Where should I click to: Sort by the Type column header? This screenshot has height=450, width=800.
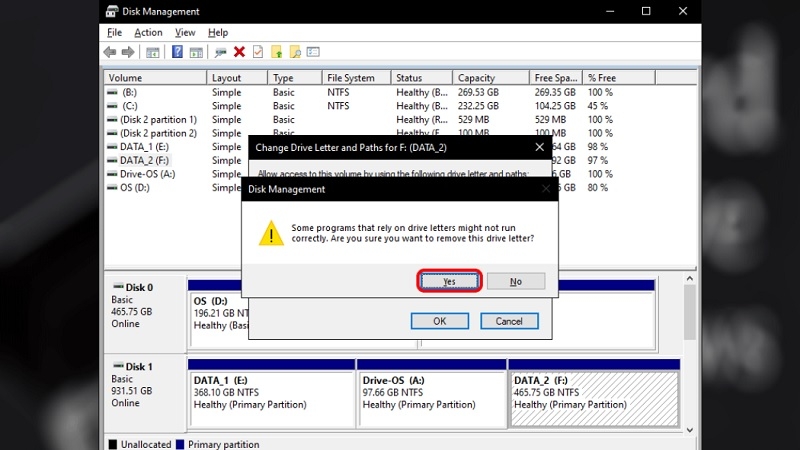click(x=294, y=78)
